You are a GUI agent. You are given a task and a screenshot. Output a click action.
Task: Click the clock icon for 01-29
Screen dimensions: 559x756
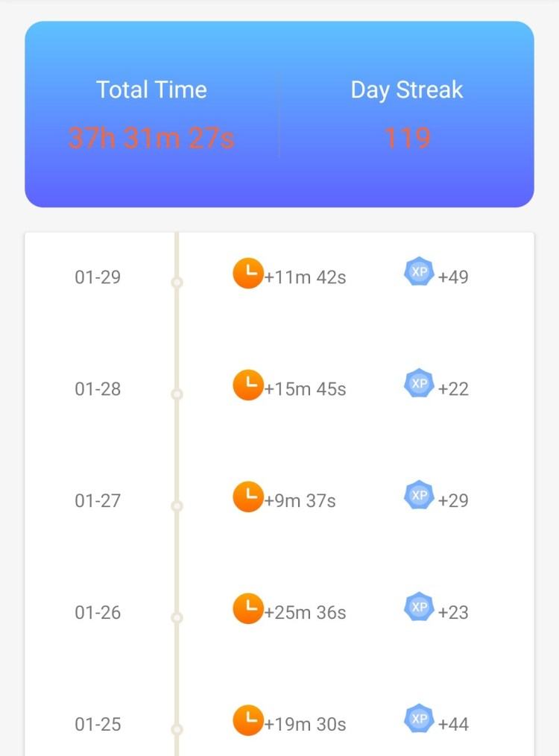248,273
